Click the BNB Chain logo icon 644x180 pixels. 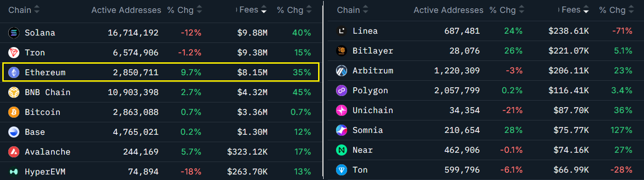pos(14,92)
